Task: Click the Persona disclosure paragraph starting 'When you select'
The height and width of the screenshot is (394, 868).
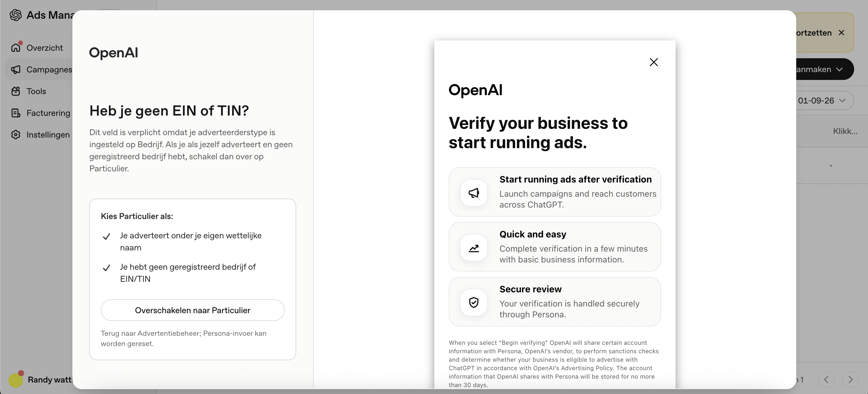Action: tap(554, 364)
